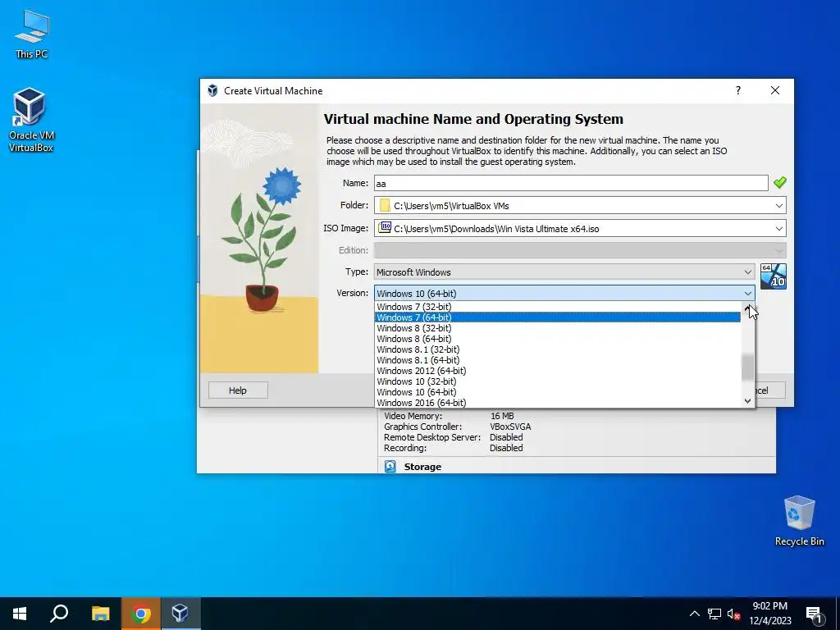Click the Name input field containing aa

(x=571, y=183)
